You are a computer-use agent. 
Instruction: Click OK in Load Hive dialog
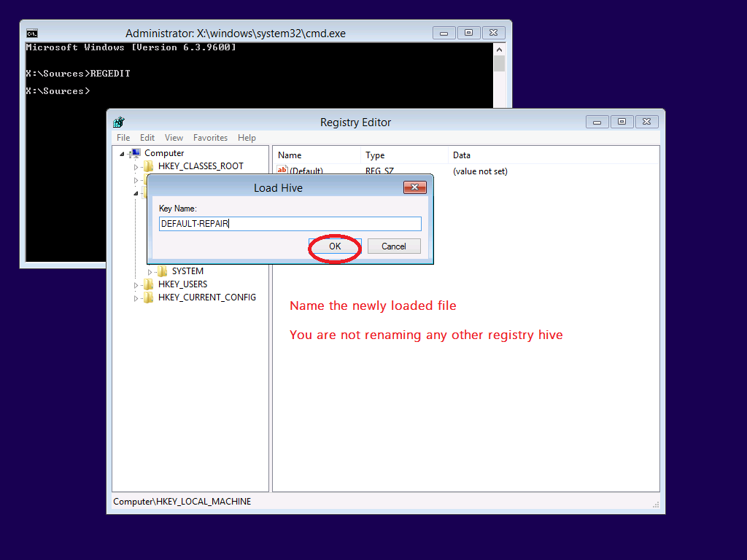coord(335,246)
